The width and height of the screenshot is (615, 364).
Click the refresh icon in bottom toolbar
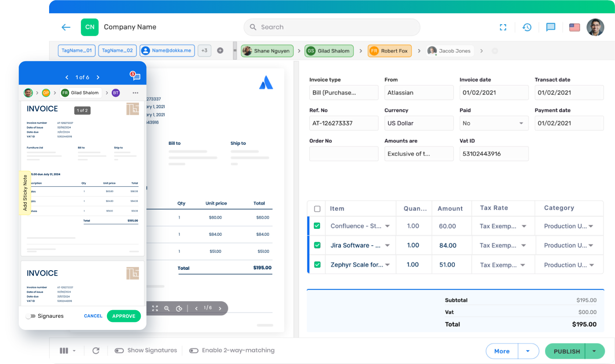point(96,351)
